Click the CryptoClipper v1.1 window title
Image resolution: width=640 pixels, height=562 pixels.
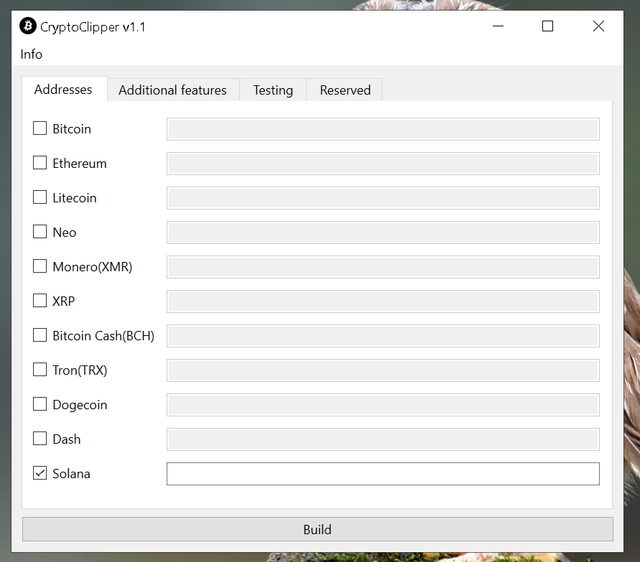(x=93, y=27)
